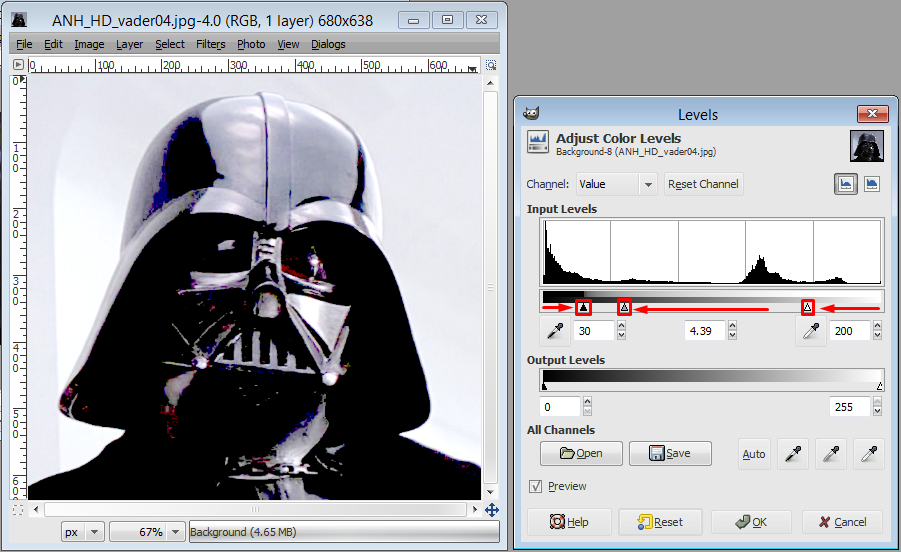Click the gamma midpoint slider handle
The height and width of the screenshot is (552, 901).
(x=625, y=308)
